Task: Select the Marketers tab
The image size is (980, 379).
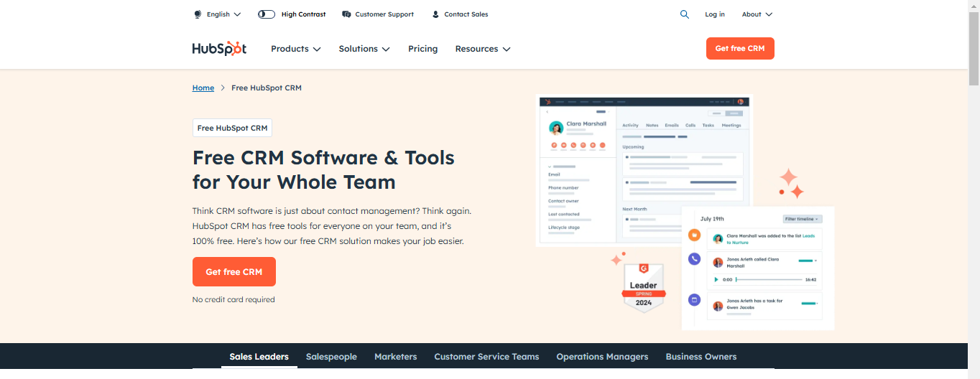Action: click(395, 357)
